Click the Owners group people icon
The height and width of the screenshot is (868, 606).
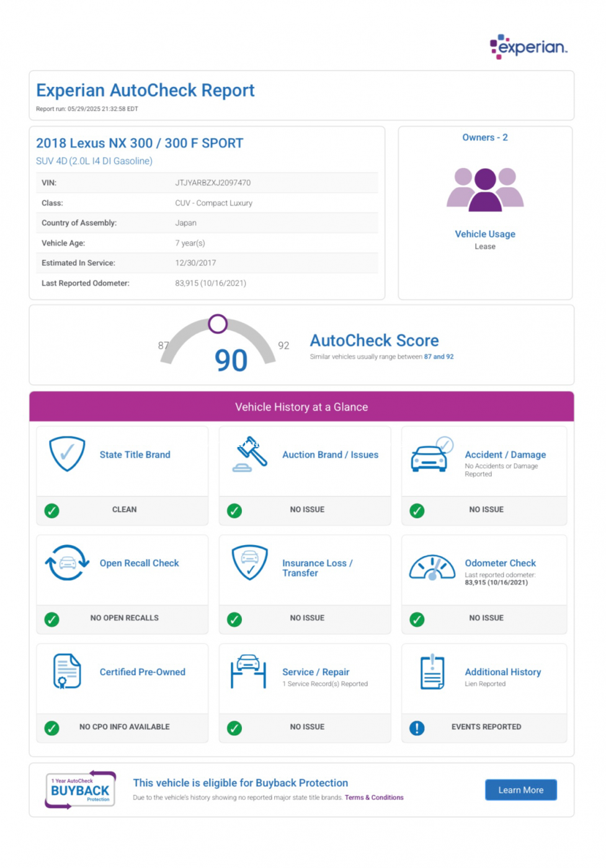click(x=485, y=189)
